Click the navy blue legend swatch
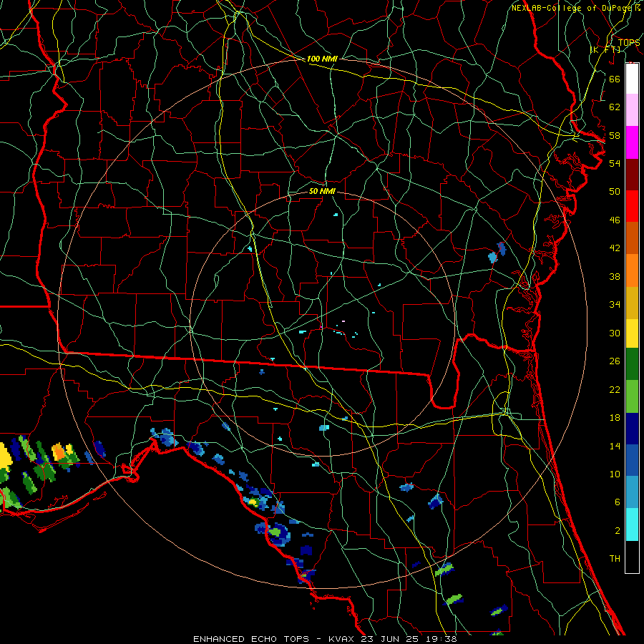 (x=632, y=429)
